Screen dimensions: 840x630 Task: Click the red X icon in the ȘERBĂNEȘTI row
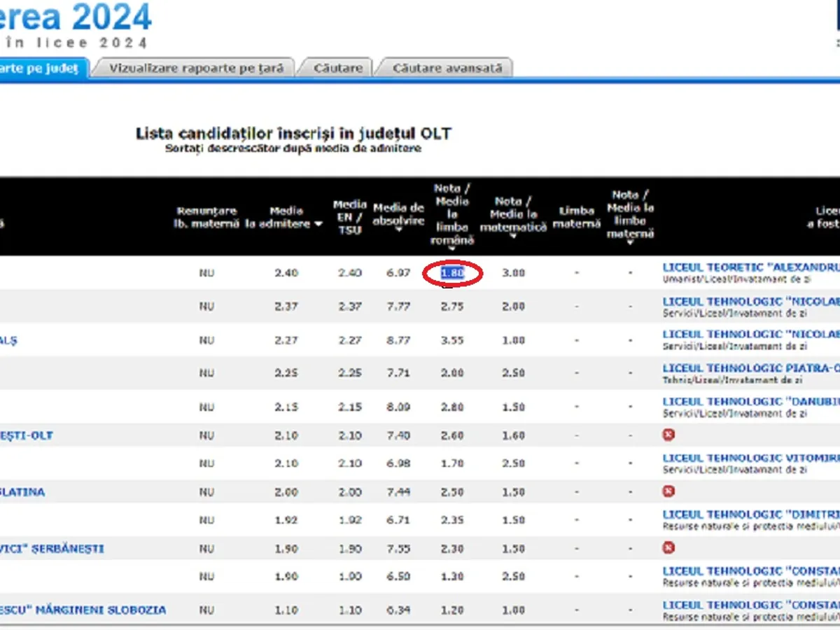pyautogui.click(x=668, y=547)
